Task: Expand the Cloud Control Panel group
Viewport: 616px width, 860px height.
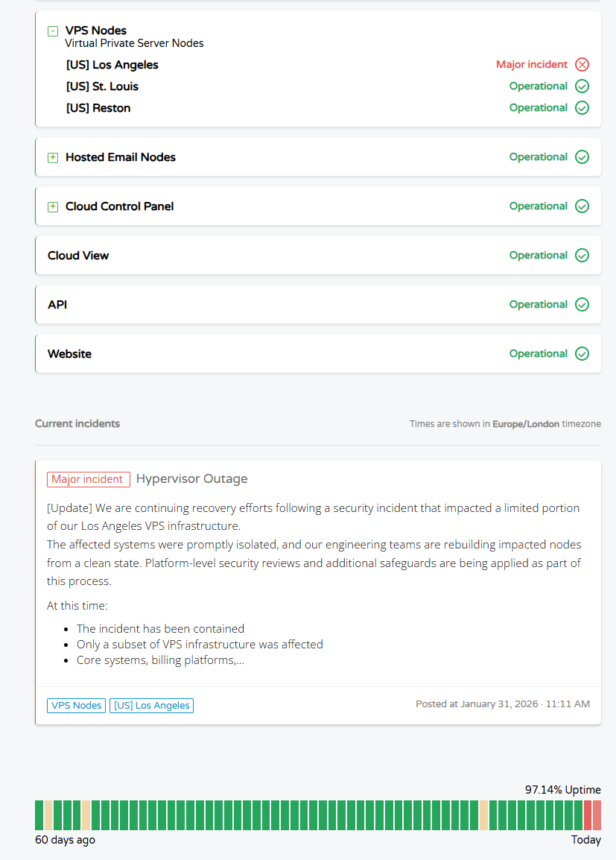Action: click(53, 206)
